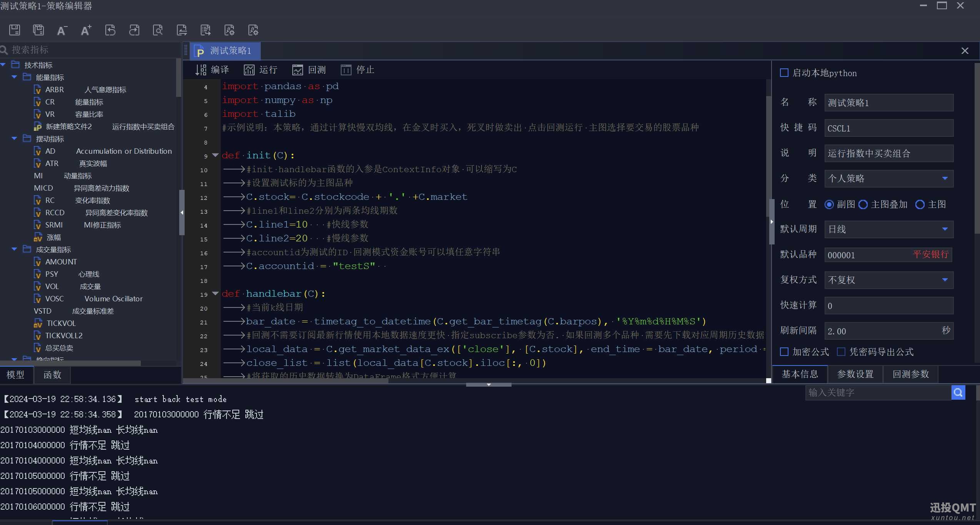This screenshot has height=525, width=980.
Task: Click the first formula settings gear icon
Action: point(229,30)
